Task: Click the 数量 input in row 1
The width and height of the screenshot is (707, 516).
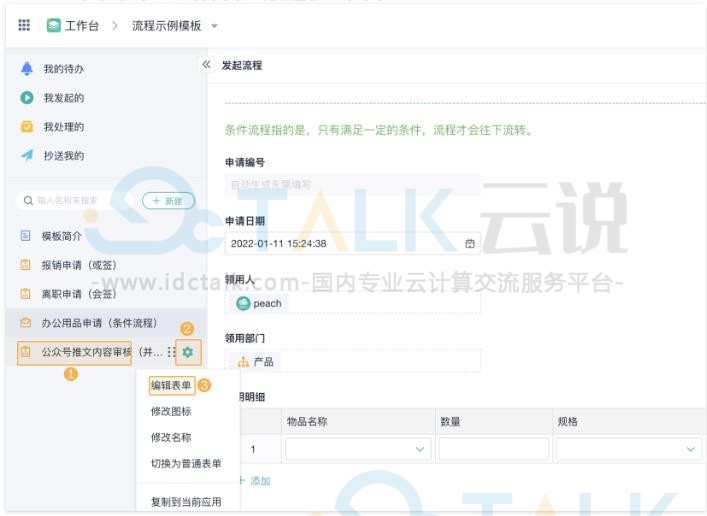Action: [494, 449]
